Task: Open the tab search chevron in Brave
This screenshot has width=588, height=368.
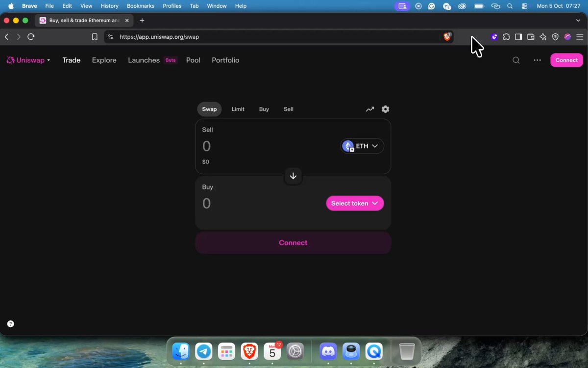Action: point(578,21)
